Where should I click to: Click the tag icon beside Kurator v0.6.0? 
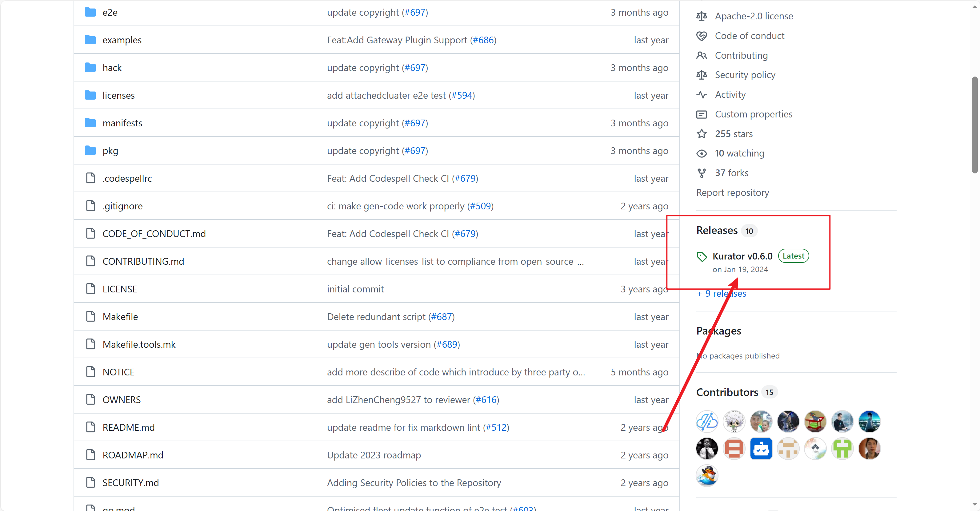pyautogui.click(x=702, y=257)
